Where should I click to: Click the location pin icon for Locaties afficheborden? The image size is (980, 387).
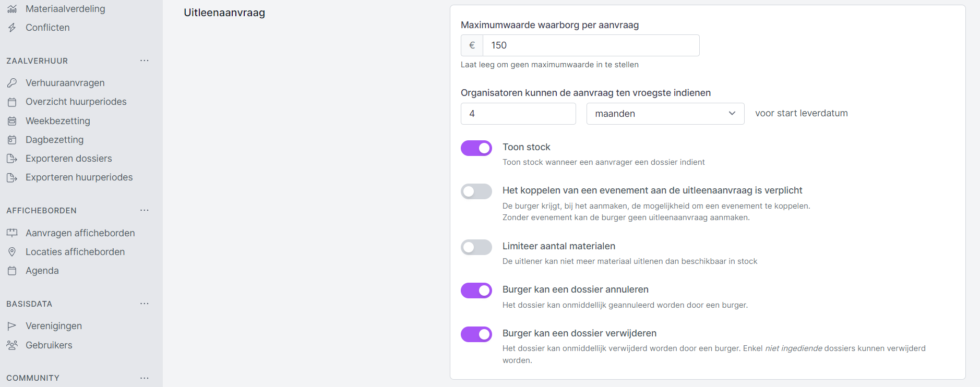[12, 252]
